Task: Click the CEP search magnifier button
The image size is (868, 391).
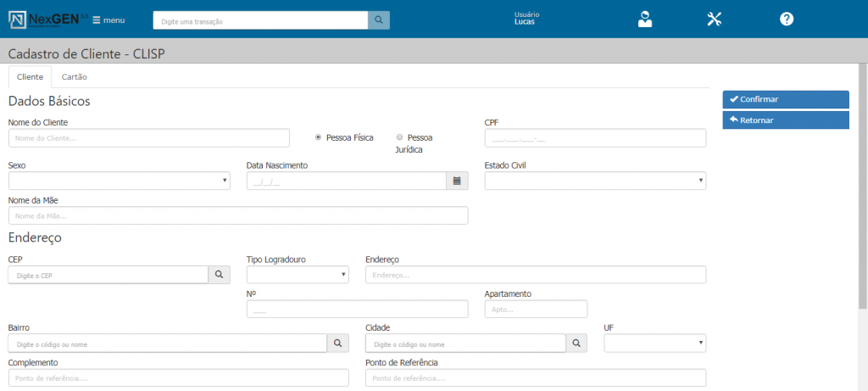Action: click(x=219, y=275)
